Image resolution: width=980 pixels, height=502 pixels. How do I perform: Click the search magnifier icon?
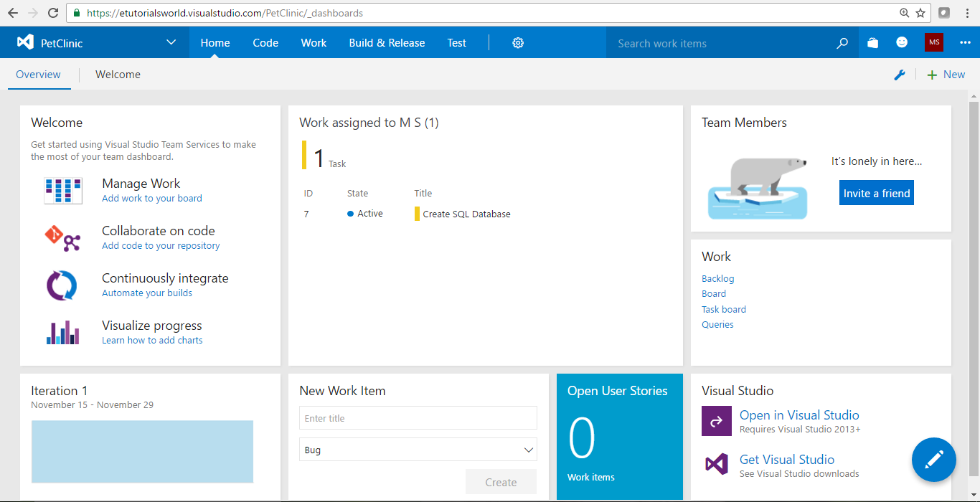coord(842,43)
